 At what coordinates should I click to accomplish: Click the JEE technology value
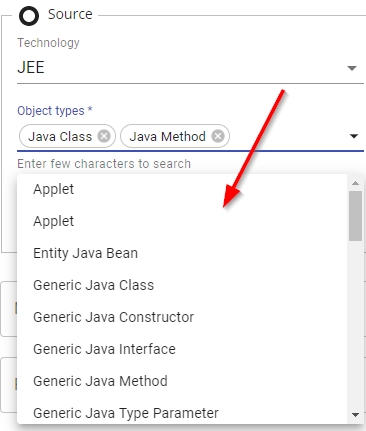(31, 68)
